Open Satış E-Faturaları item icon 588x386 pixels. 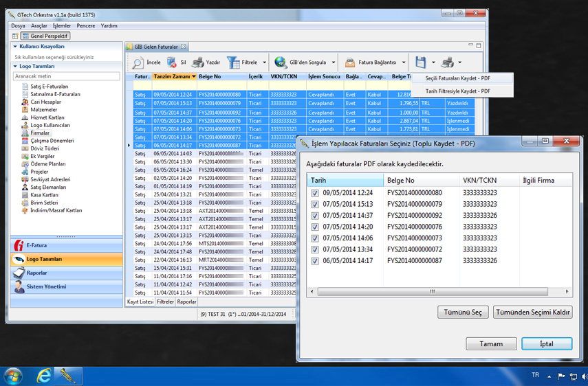click(25, 87)
